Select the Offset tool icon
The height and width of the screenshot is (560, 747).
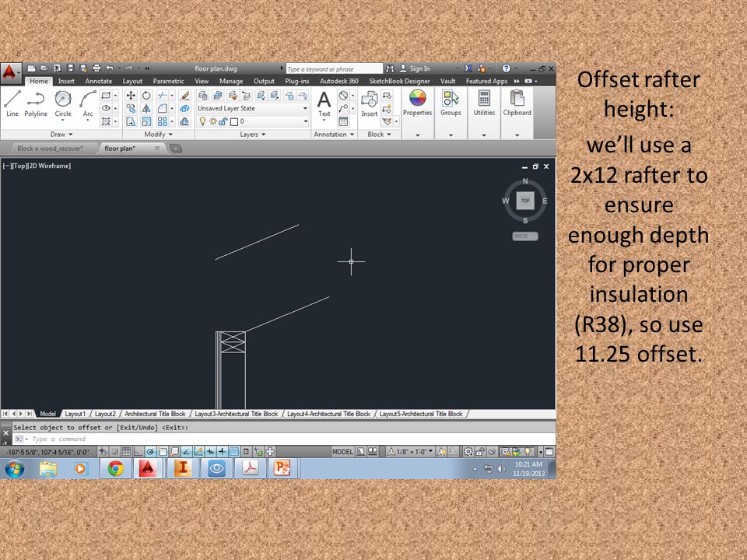pos(185,121)
